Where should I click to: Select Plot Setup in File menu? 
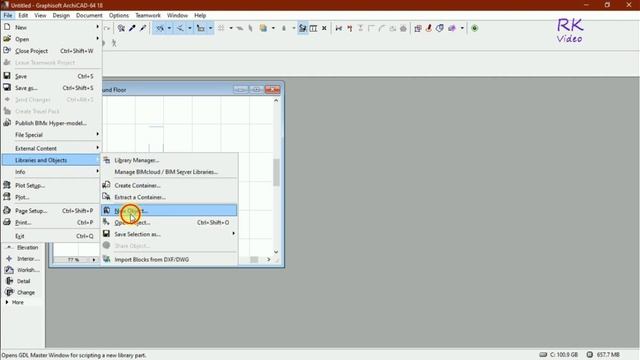click(x=51, y=185)
